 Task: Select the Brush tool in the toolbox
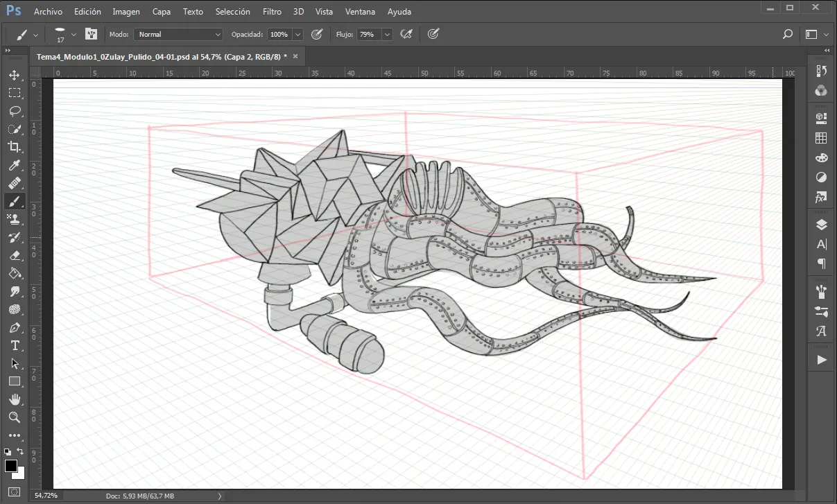coord(15,201)
